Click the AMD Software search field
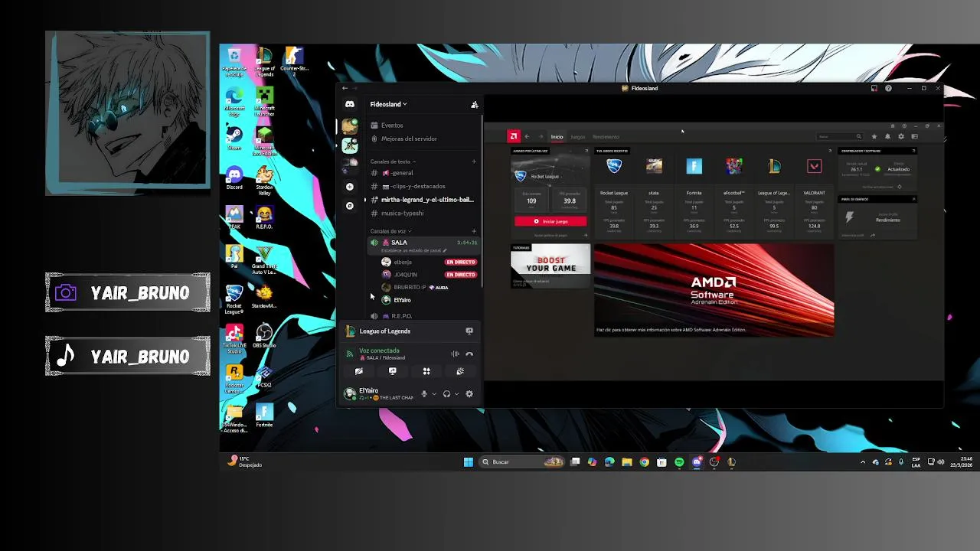The width and height of the screenshot is (980, 551). coord(840,136)
